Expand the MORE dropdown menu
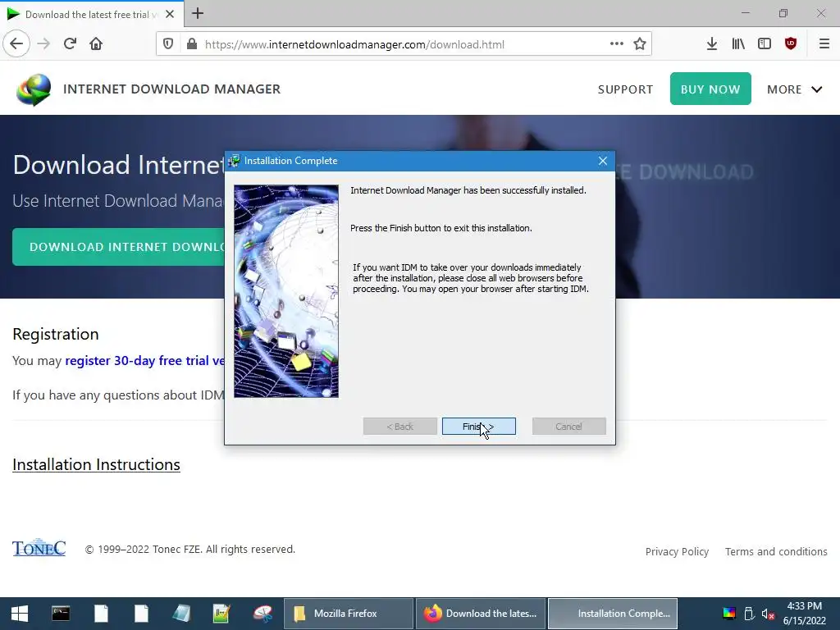The height and width of the screenshot is (630, 840). coord(794,89)
